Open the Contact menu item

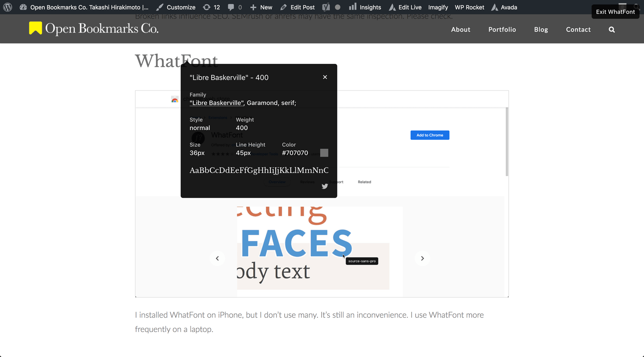pos(578,30)
